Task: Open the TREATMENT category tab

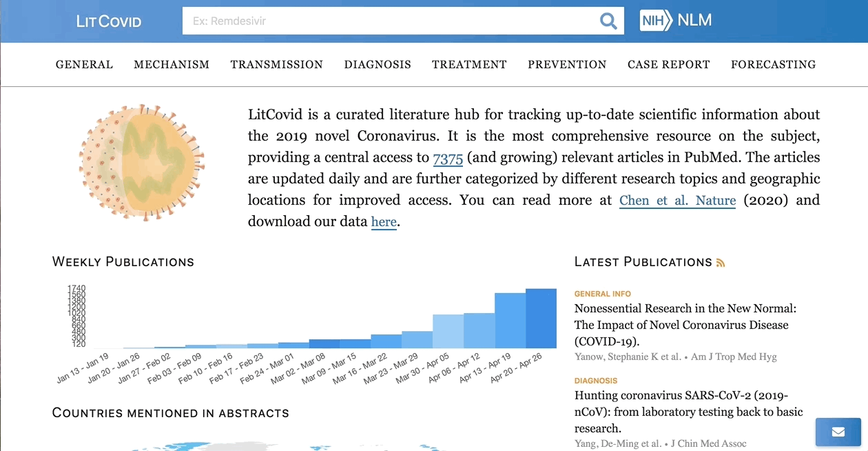Action: coord(469,64)
